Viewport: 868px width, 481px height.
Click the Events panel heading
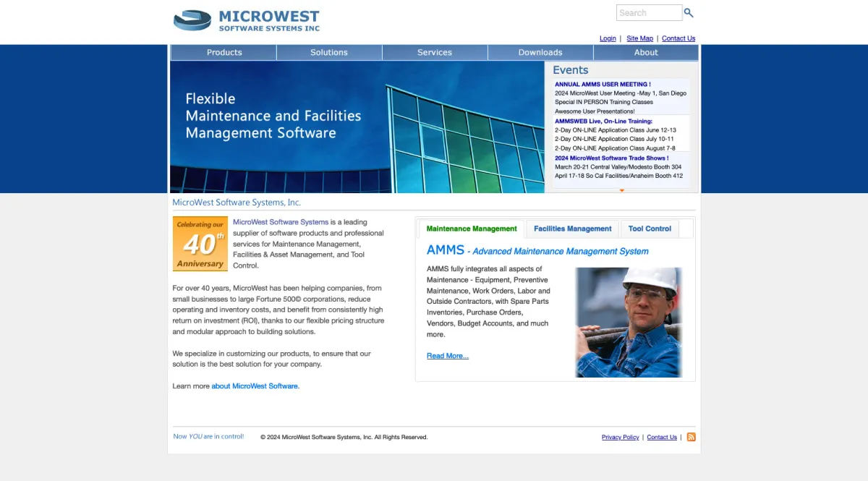tap(571, 70)
